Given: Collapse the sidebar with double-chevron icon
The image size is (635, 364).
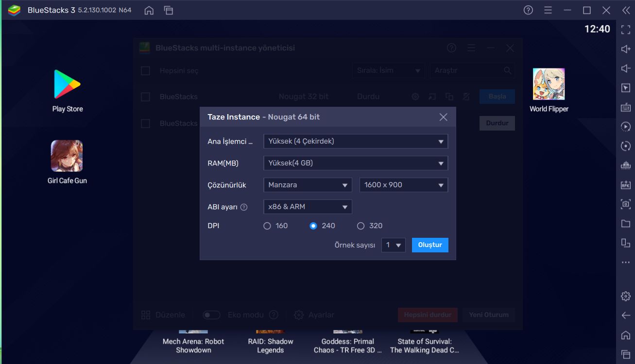Looking at the screenshot, I should (x=626, y=10).
